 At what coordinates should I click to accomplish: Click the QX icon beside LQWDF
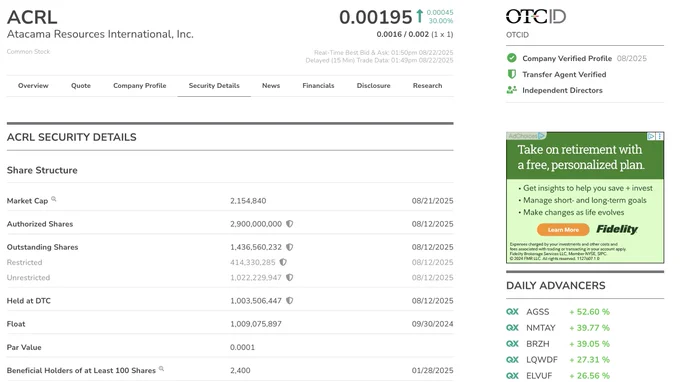pyautogui.click(x=512, y=360)
